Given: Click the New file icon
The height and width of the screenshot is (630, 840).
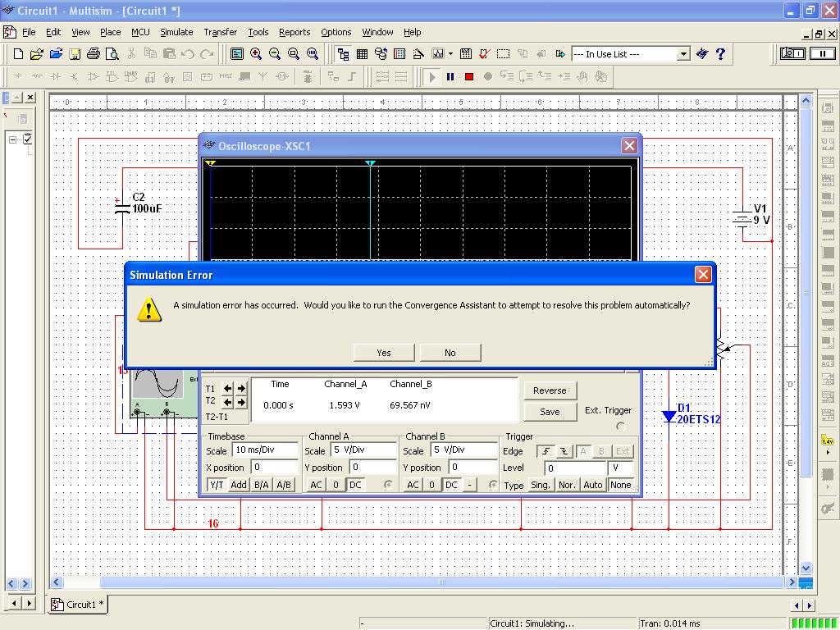Looking at the screenshot, I should [x=18, y=53].
